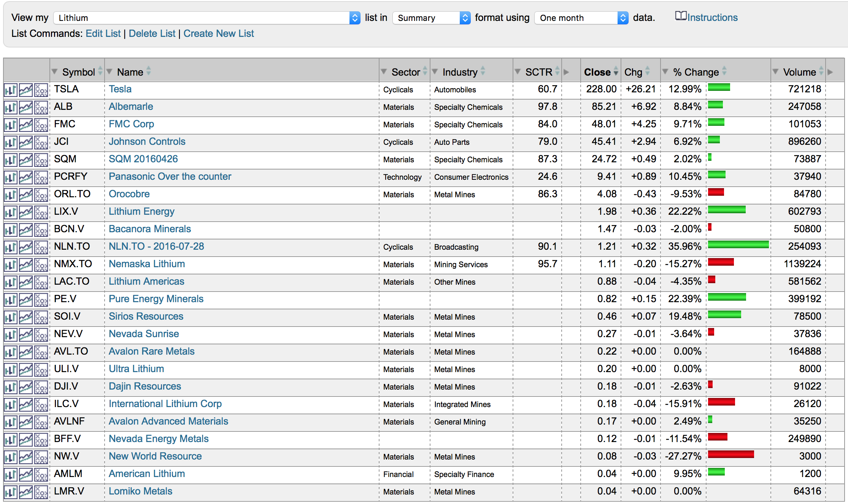This screenshot has height=504, width=848.
Task: Click the Edit List link
Action: 103,33
